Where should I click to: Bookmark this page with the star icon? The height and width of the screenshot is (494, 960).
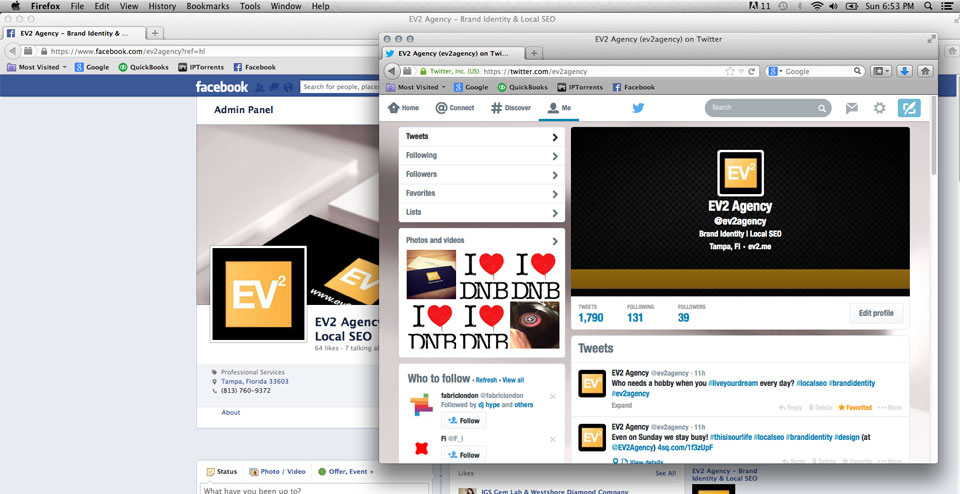(x=731, y=71)
